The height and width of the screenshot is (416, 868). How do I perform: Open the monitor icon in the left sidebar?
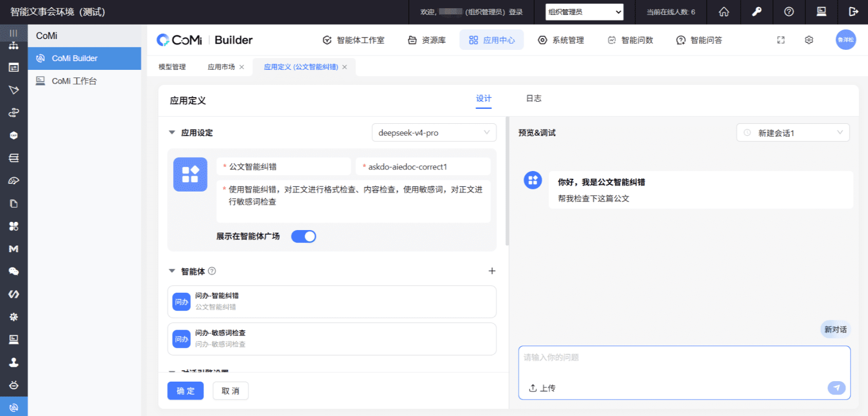13,339
